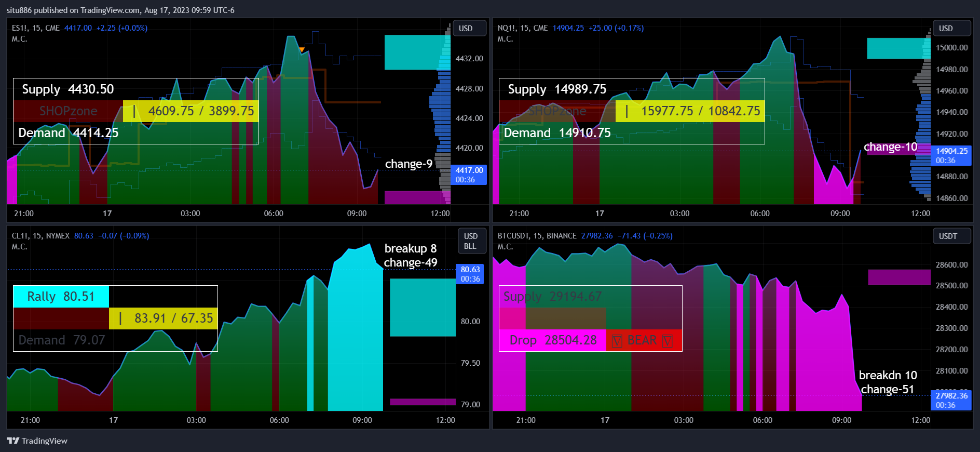Click the TradingView logo at bottom left

point(37,441)
